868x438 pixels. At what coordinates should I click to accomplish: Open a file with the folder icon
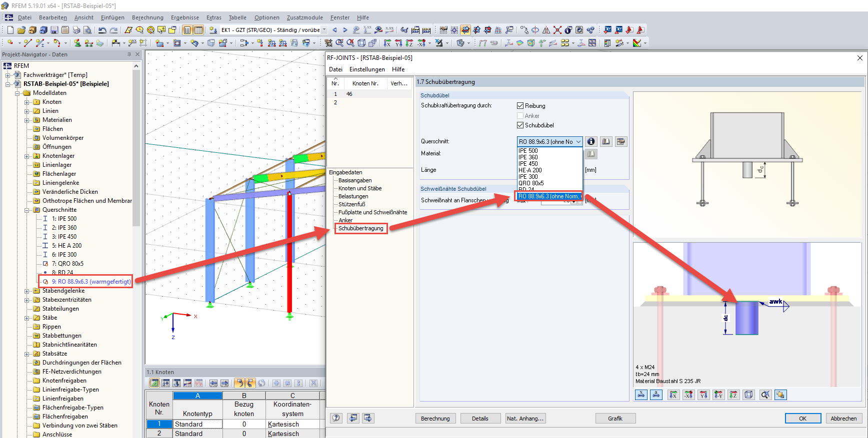(x=21, y=30)
